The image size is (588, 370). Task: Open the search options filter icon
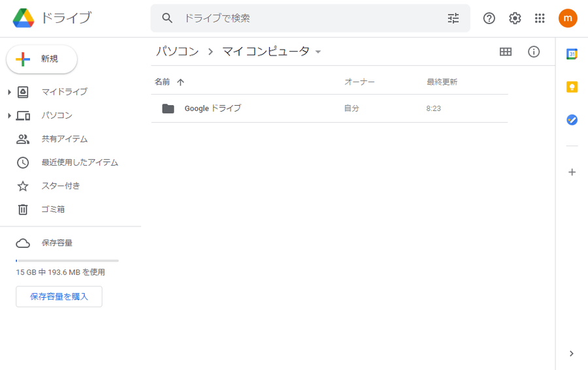453,18
